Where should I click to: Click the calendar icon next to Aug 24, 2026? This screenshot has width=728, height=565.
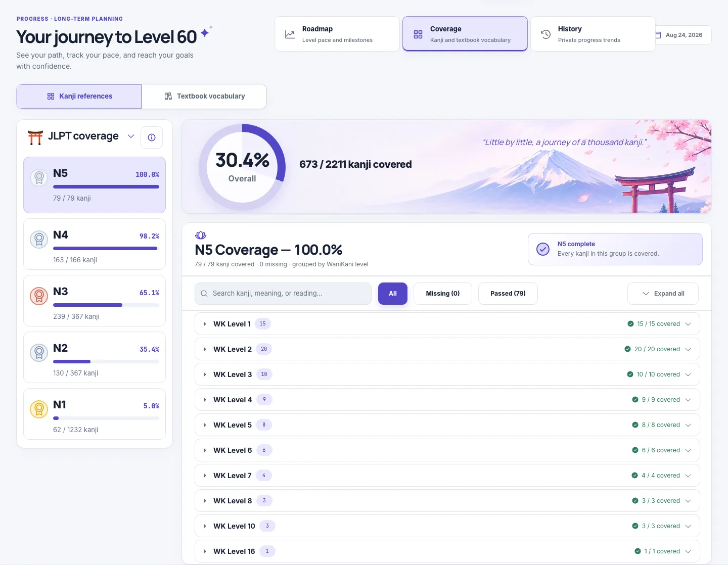pyautogui.click(x=658, y=35)
